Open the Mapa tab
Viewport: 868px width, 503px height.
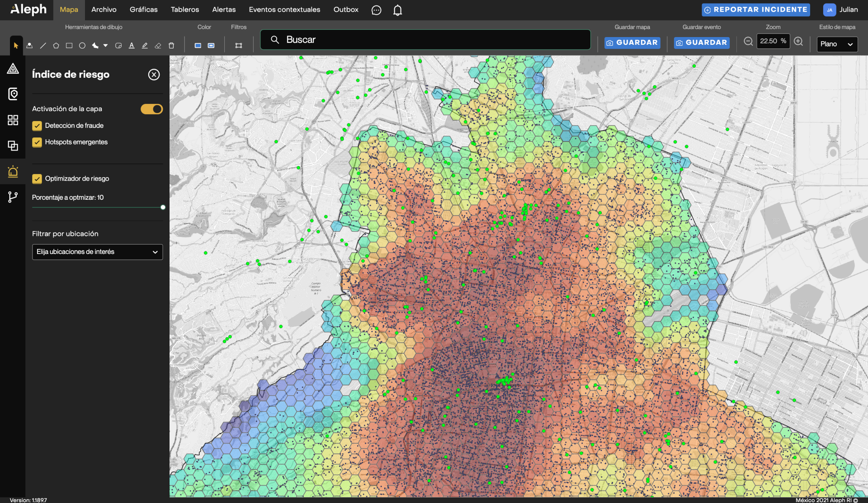coord(69,9)
